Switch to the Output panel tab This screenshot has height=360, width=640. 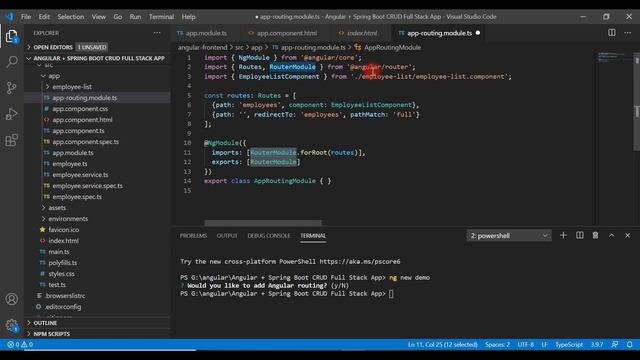coord(227,236)
